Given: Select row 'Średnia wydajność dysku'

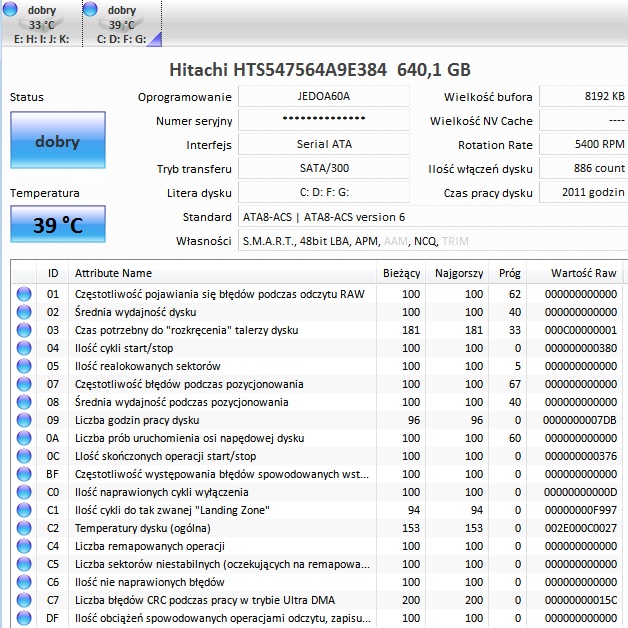Looking at the screenshot, I should click(317, 312).
